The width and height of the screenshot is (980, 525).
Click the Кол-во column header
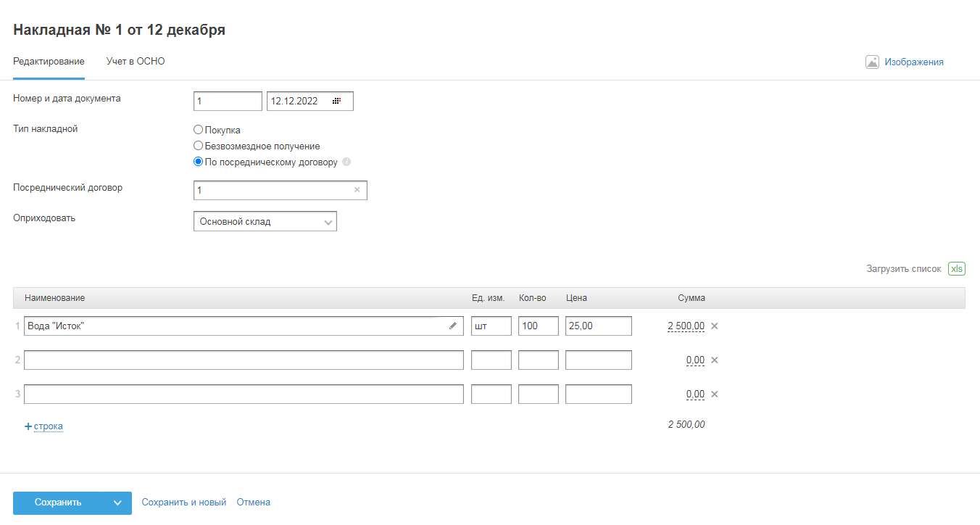point(533,298)
